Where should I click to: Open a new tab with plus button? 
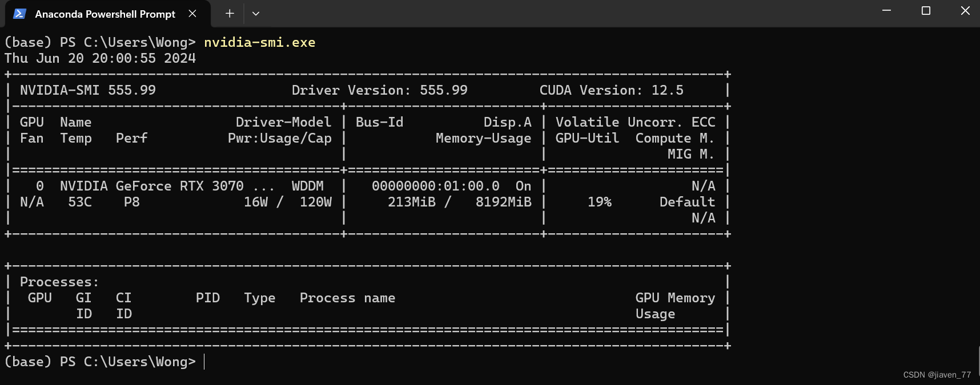(230, 13)
